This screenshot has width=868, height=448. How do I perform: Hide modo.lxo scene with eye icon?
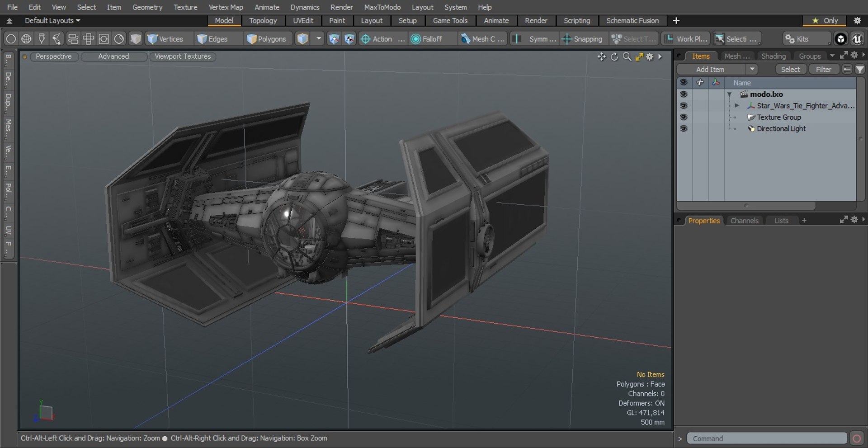pos(684,94)
